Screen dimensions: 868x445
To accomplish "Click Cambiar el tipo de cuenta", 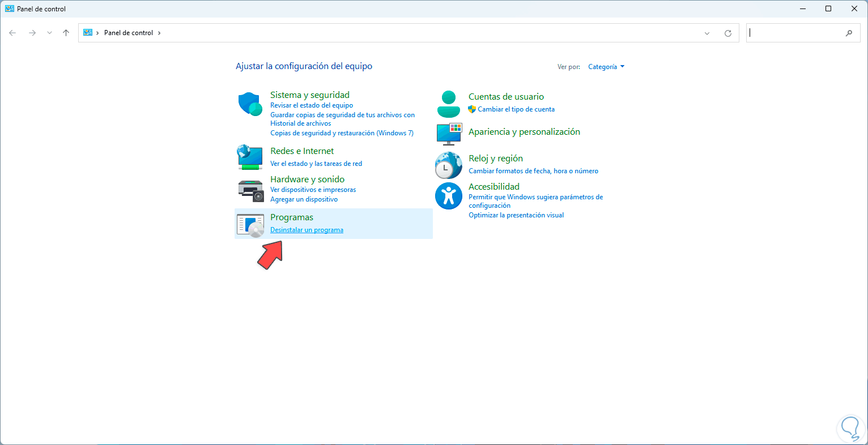I will pos(516,109).
